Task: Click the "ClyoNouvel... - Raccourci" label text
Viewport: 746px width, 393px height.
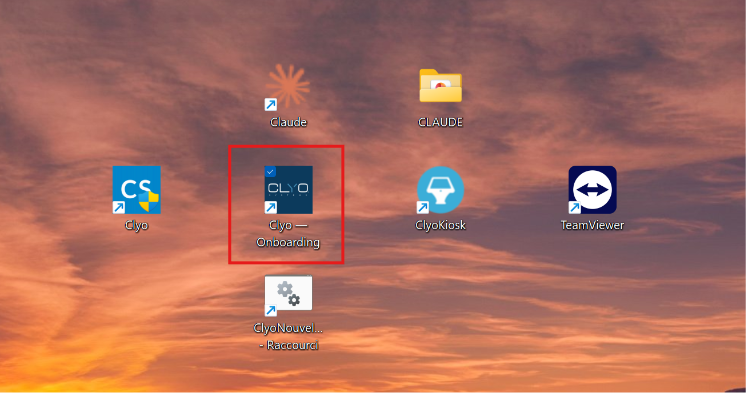Action: click(x=288, y=336)
